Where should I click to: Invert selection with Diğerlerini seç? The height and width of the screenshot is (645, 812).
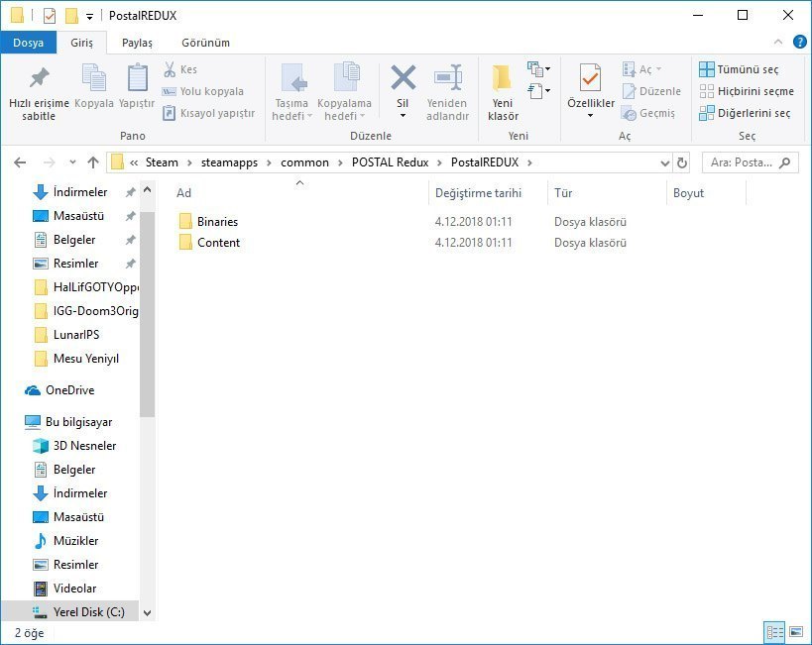click(x=745, y=113)
